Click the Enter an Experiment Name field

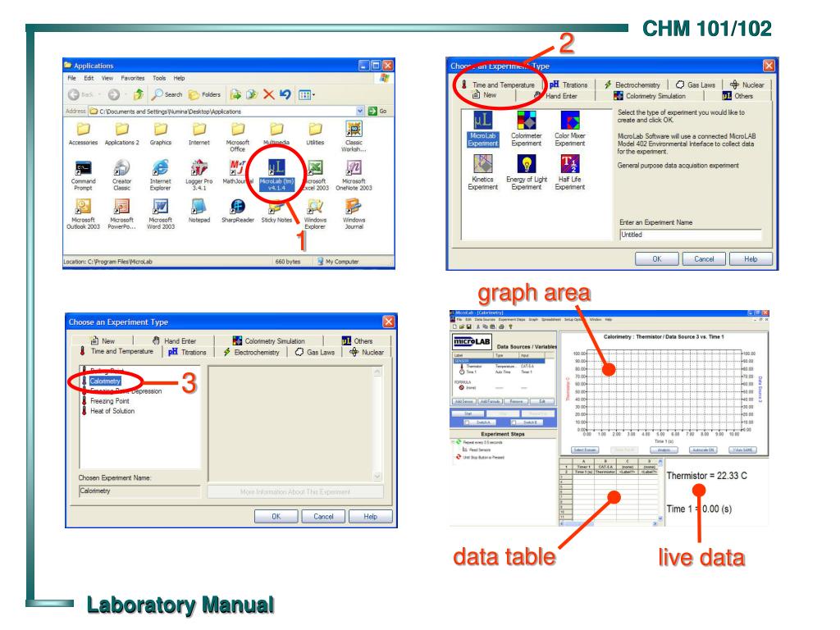[691, 235]
